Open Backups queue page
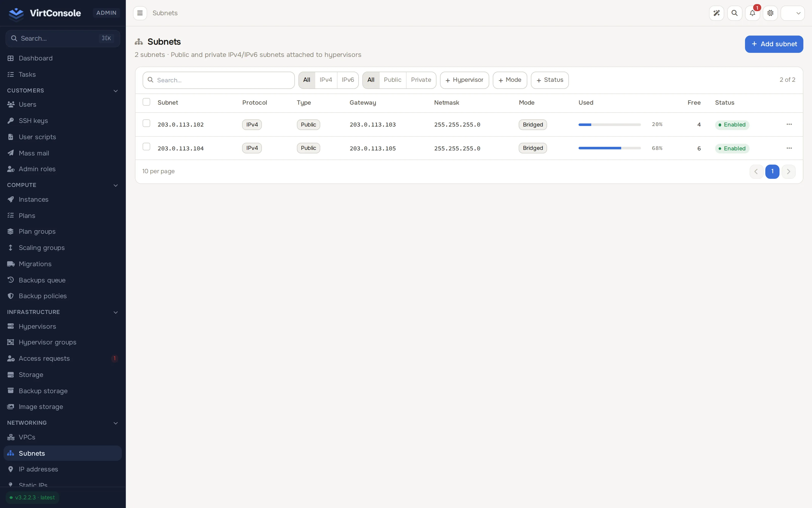 coord(63,280)
